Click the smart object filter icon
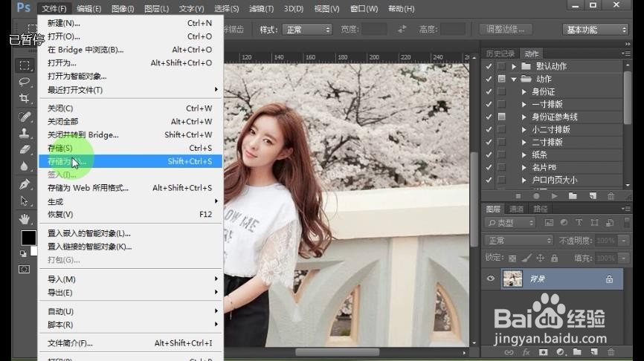644x361 pixels. coord(610,222)
